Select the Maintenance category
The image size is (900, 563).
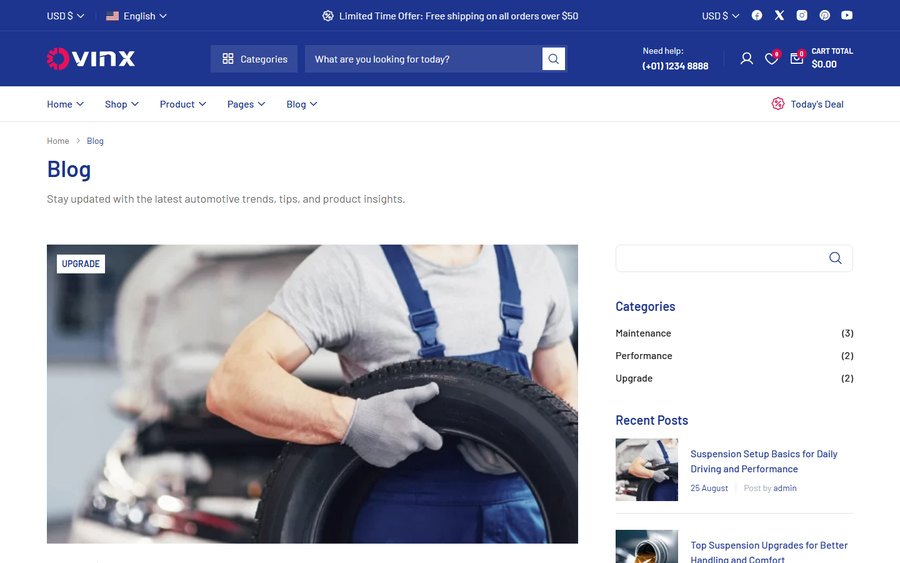(x=643, y=333)
